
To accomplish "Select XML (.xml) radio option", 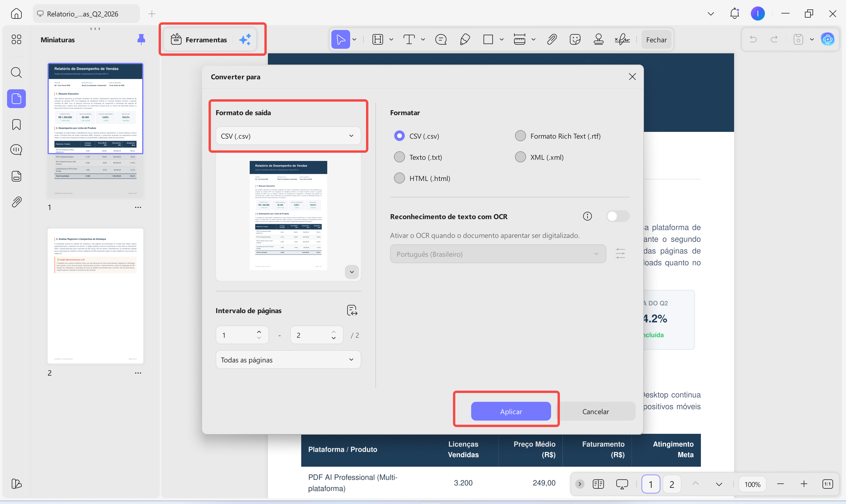I will (x=520, y=157).
